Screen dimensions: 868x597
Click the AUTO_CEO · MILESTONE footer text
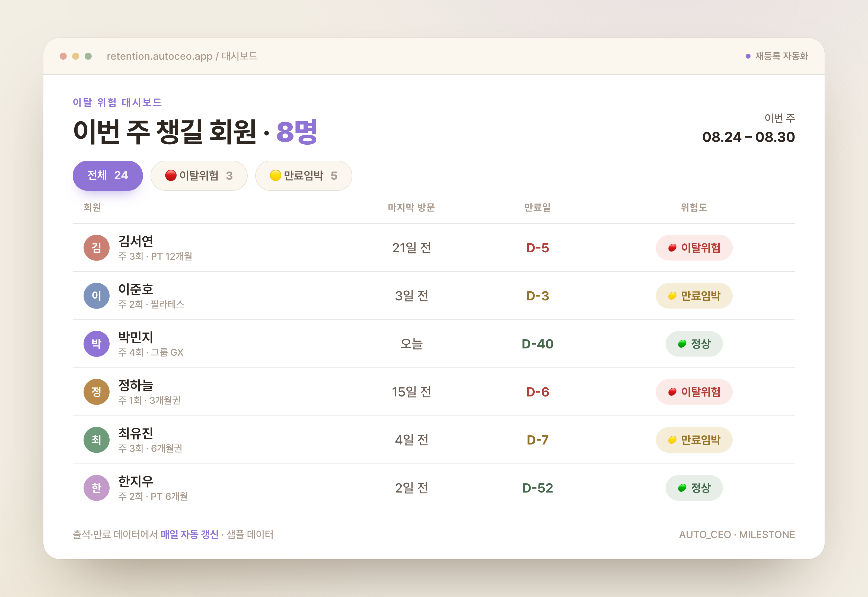click(x=737, y=535)
